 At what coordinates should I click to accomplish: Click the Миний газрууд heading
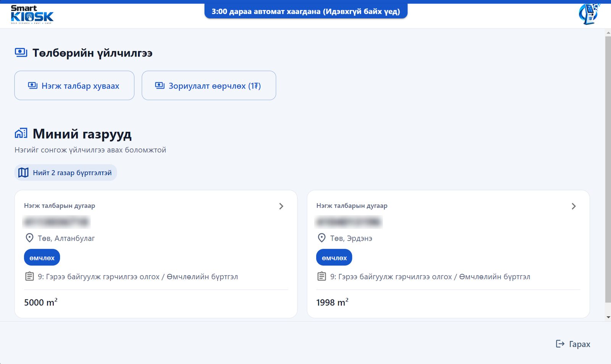pos(82,134)
